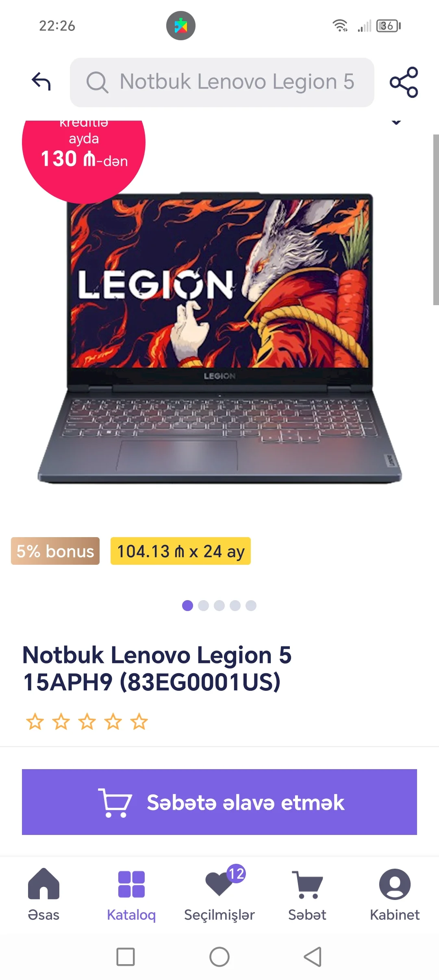The height and width of the screenshot is (980, 439).
Task: Tap the Legion laptop product image
Action: tap(219, 337)
